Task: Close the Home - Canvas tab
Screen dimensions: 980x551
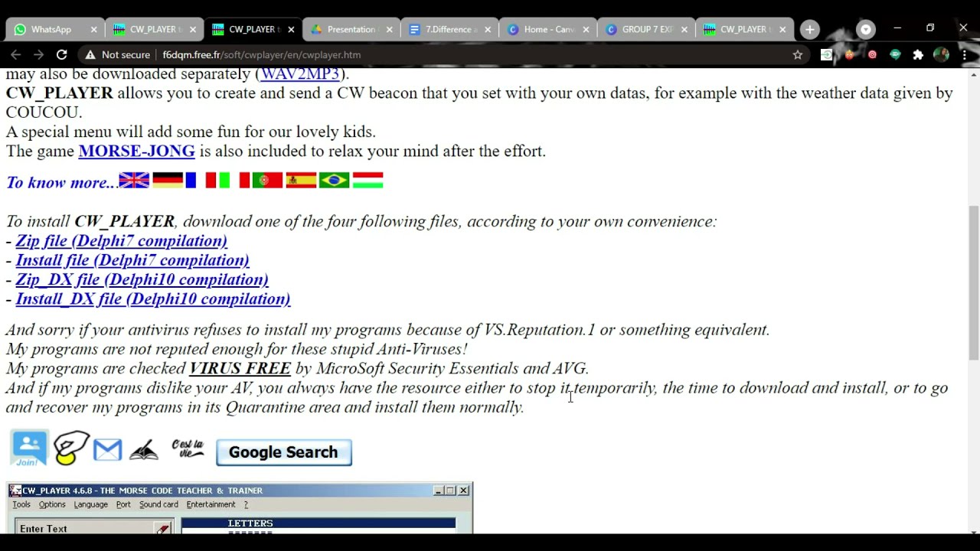Action: click(586, 29)
